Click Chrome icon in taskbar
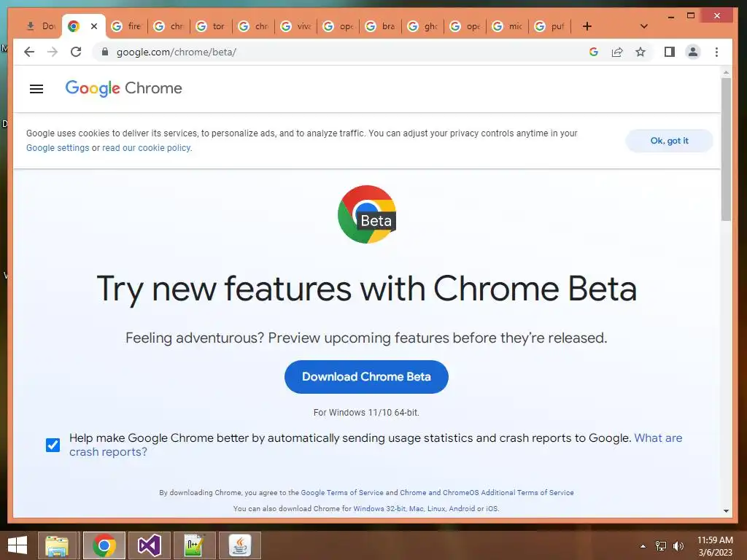This screenshot has width=747, height=560. (x=104, y=545)
